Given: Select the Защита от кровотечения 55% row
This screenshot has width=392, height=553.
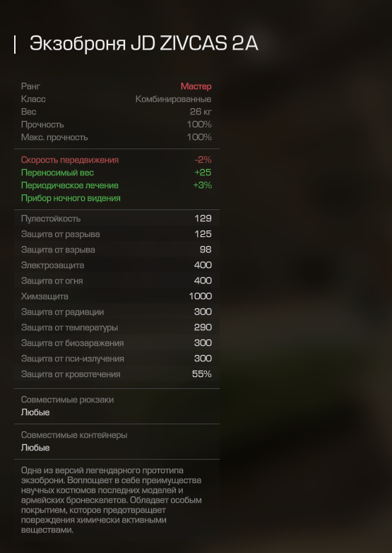Looking at the screenshot, I should coord(117,374).
